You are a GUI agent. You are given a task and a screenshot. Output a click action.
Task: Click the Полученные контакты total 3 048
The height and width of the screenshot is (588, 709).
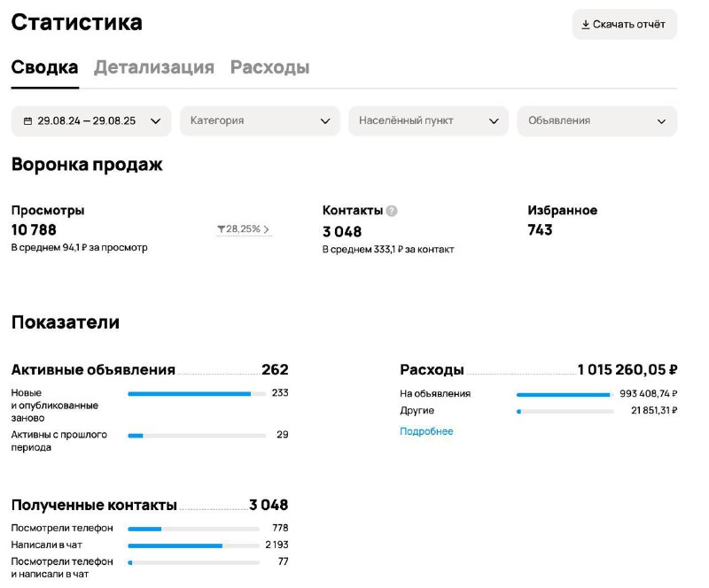click(269, 505)
